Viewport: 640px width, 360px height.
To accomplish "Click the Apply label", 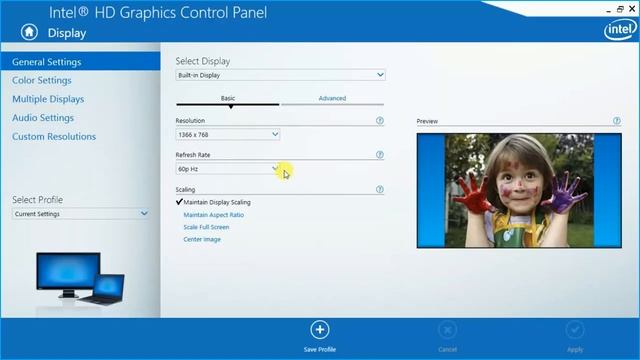I will [575, 349].
